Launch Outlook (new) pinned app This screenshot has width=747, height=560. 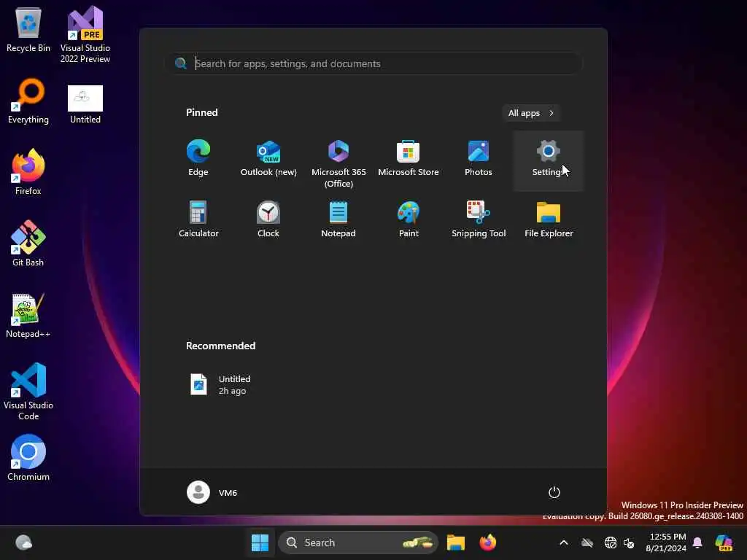point(268,158)
